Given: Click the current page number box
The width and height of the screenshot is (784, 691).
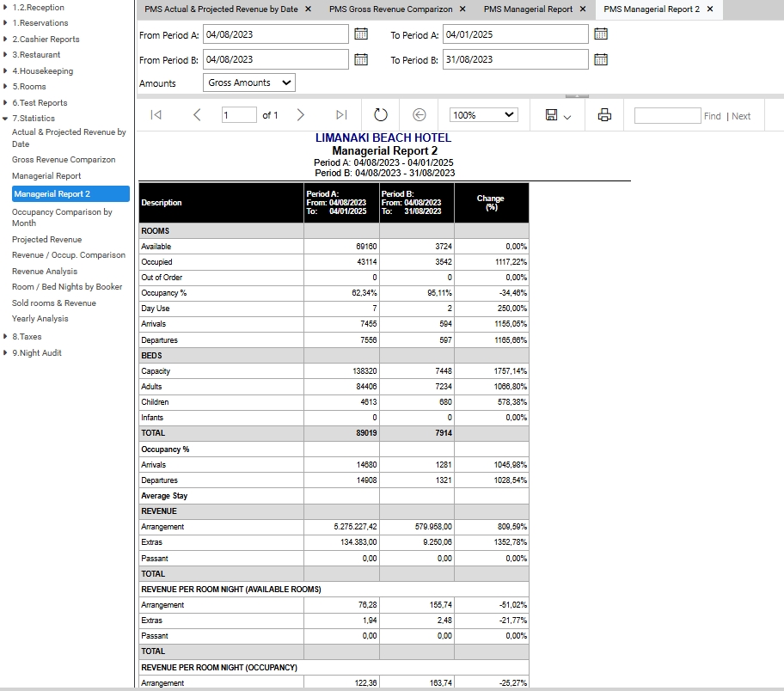Looking at the screenshot, I should click(x=239, y=115).
